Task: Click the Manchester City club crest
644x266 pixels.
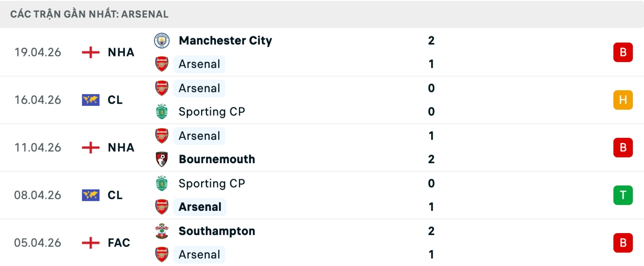Action: 161,41
